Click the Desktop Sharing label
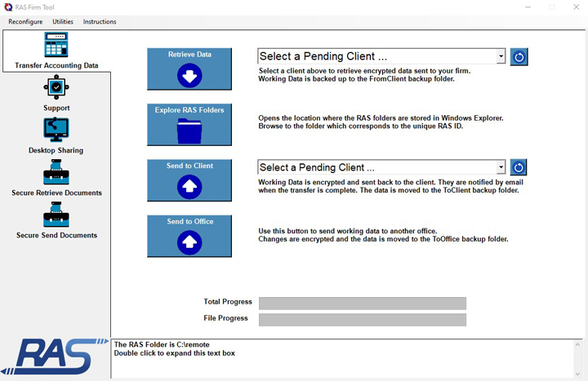Image resolution: width=588 pixels, height=381 pixels. click(56, 150)
